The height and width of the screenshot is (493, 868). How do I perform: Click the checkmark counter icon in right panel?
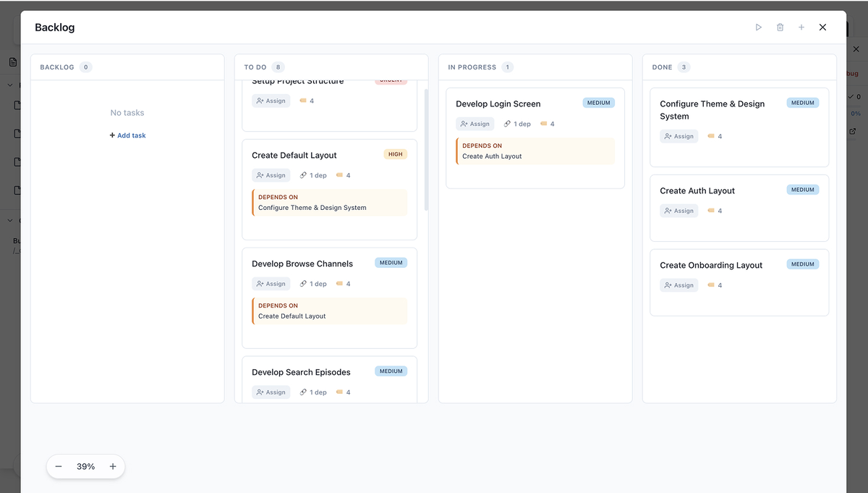(851, 96)
